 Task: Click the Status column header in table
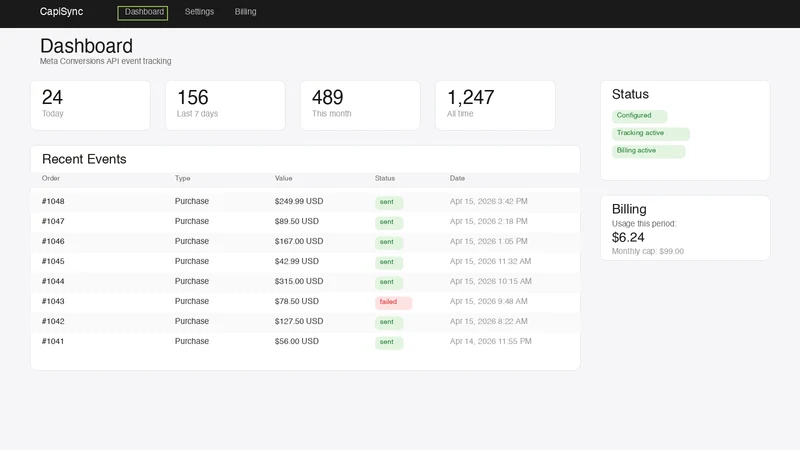click(385, 178)
